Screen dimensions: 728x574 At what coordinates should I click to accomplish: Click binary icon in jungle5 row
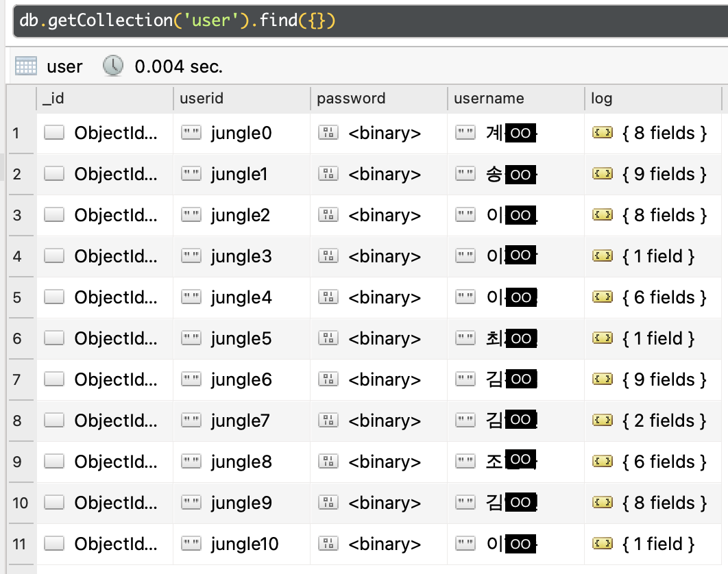pyautogui.click(x=328, y=338)
